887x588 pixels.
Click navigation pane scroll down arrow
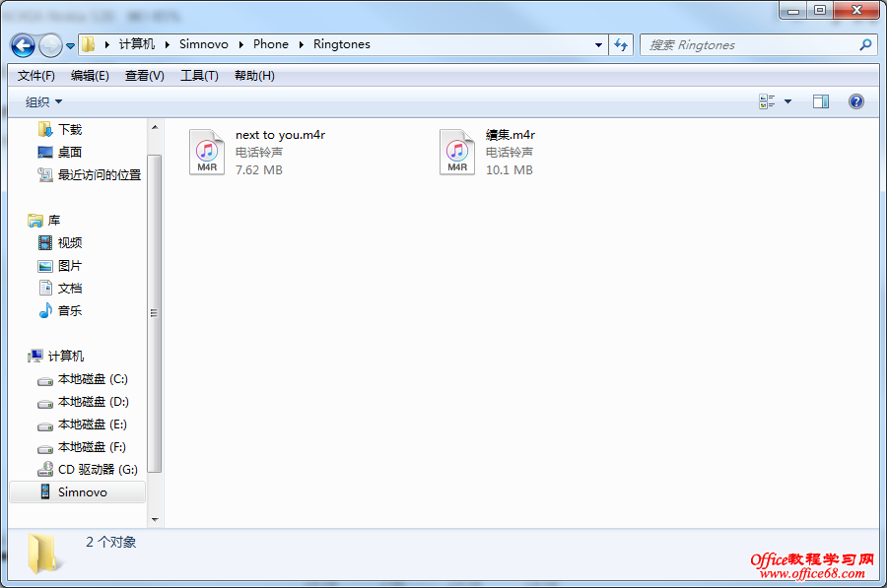(155, 520)
